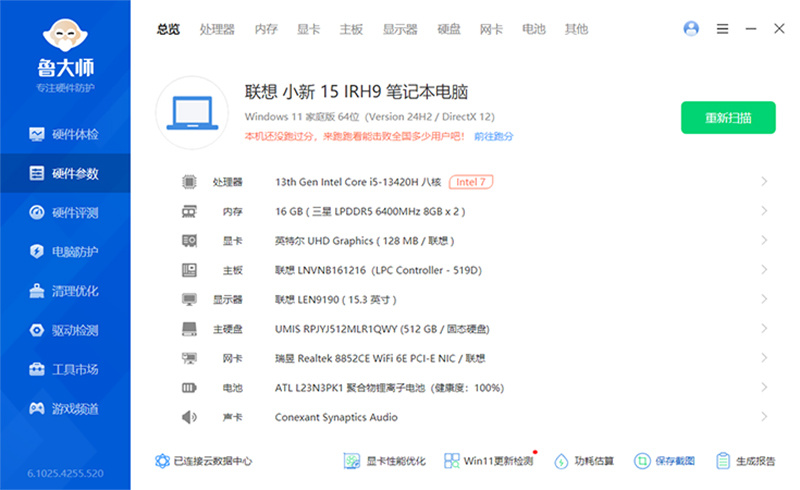Expand the 显示器 row chevron
The image size is (800, 490).
(764, 299)
